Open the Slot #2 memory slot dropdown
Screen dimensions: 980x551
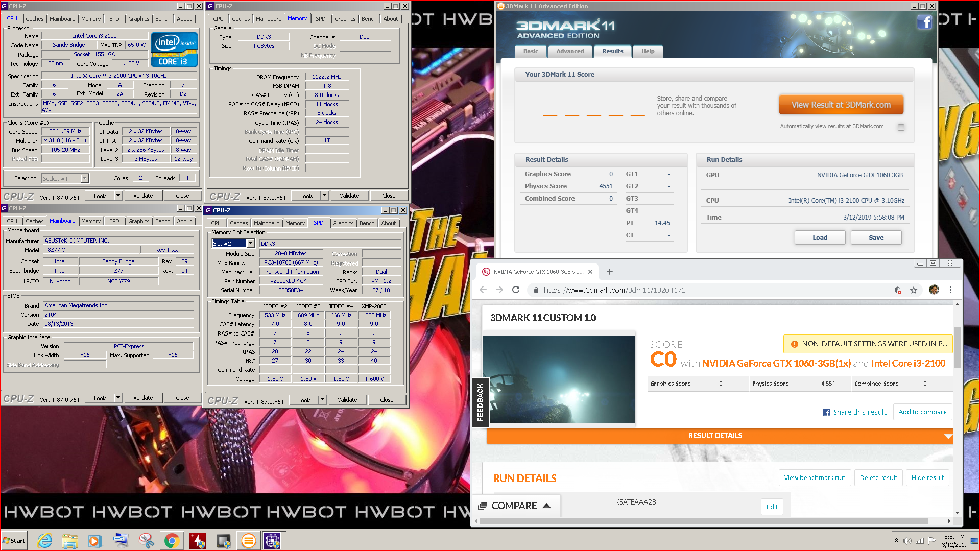(250, 244)
